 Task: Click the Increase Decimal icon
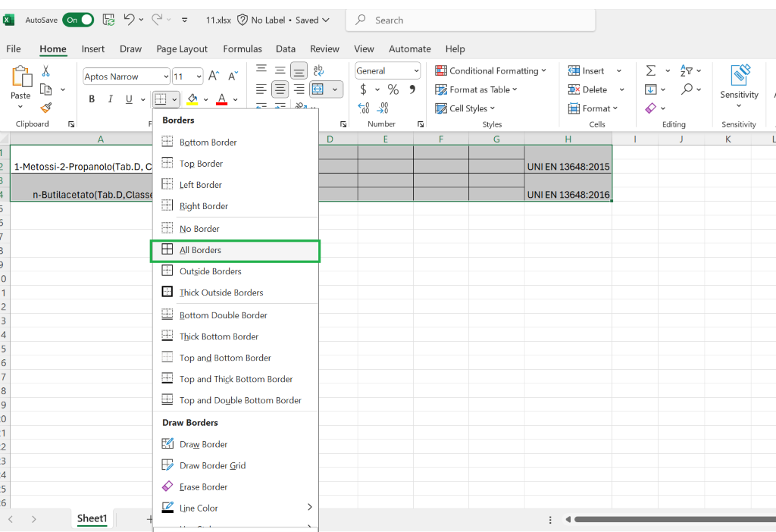click(364, 108)
